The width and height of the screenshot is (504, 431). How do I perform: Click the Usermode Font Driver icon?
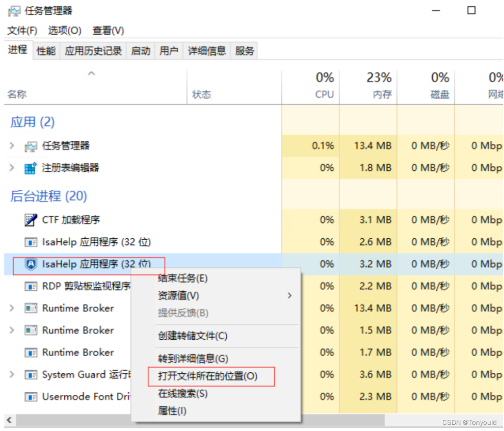coord(32,396)
